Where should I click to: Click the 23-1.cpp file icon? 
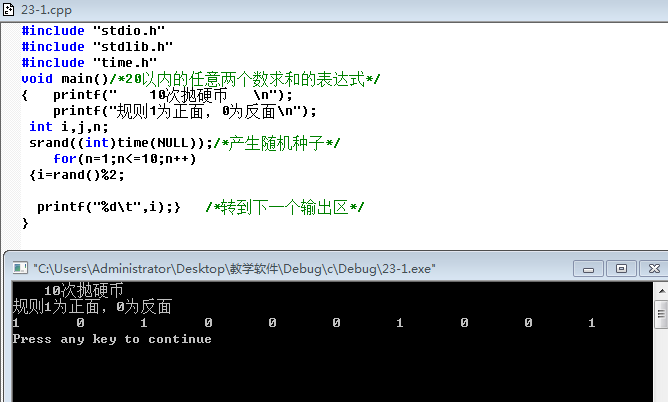click(8, 9)
